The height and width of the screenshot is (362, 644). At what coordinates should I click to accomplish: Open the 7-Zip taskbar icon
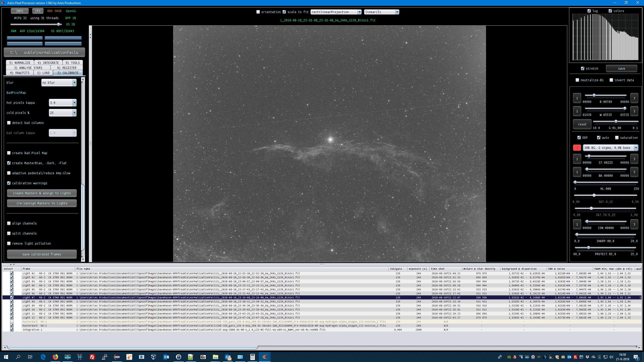[203, 357]
